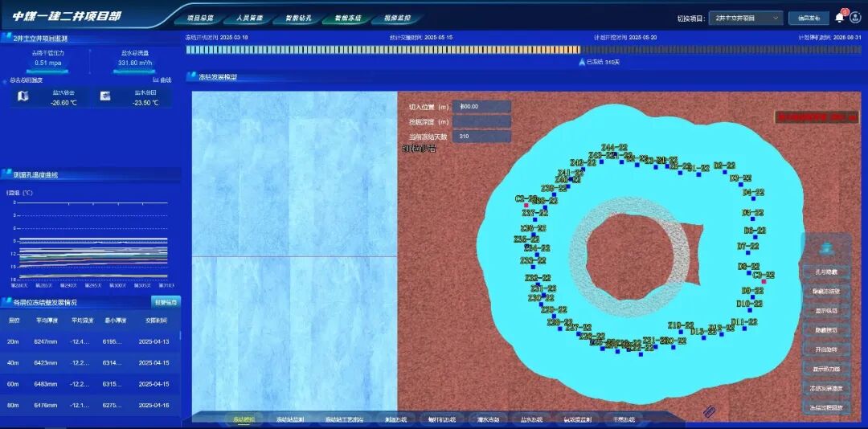Focus the 切入位置 (m) input field

tap(481, 106)
